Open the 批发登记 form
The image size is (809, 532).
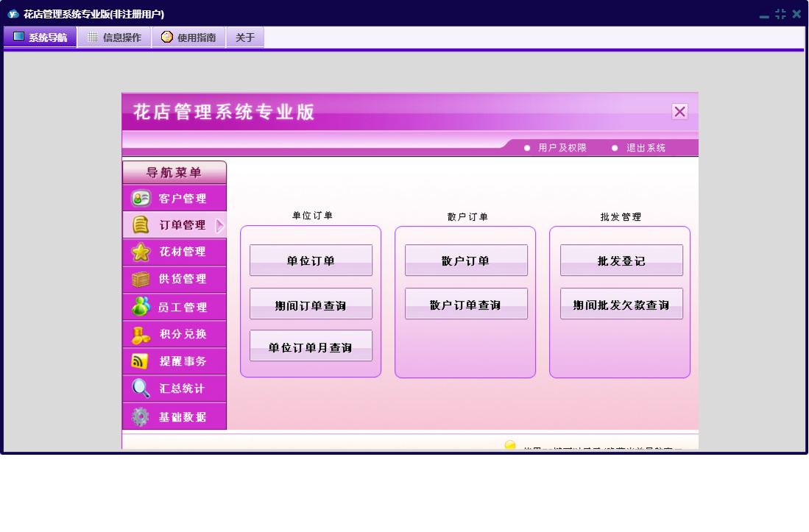point(621,260)
